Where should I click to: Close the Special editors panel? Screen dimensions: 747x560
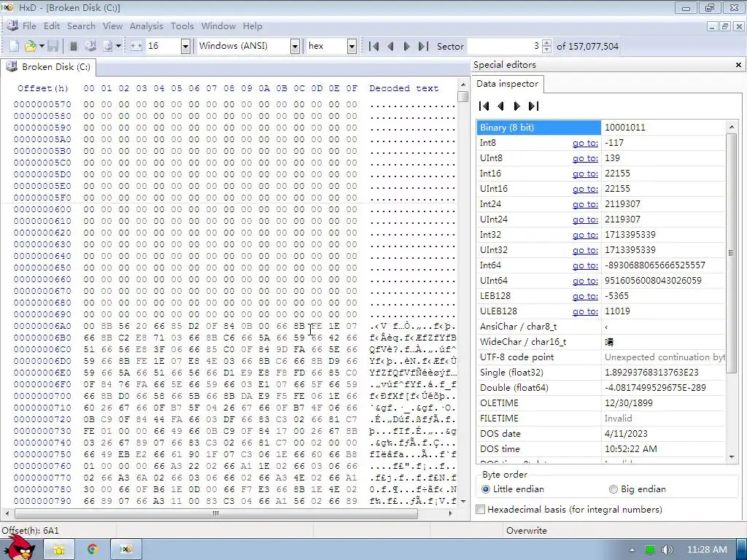[738, 65]
